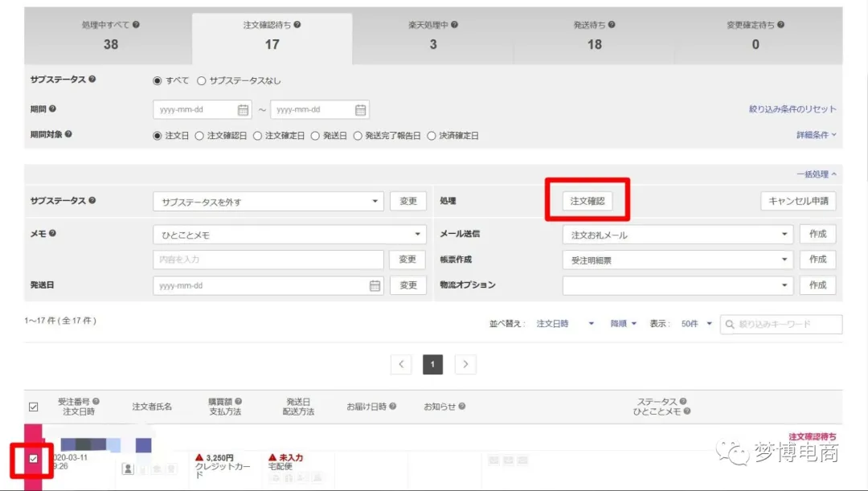Open 受注明細票 document dropdown
This screenshot has height=491, width=868.
point(678,260)
